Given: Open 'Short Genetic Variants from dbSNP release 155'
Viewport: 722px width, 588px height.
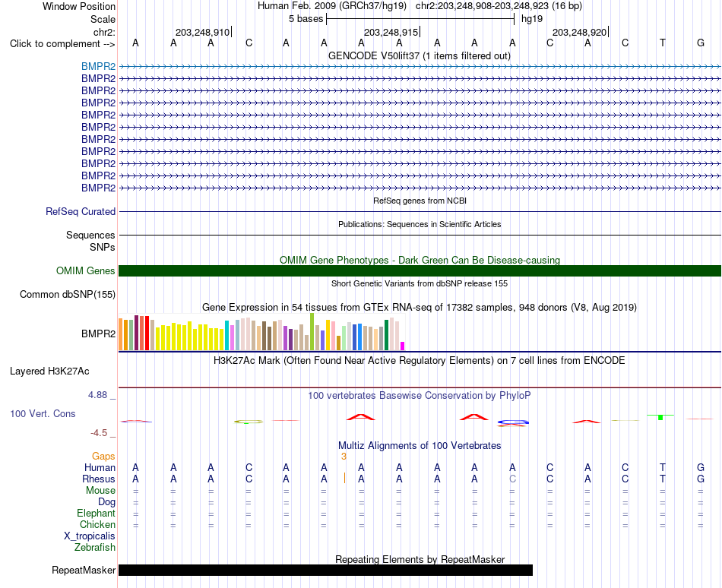Looking at the screenshot, I should 420,283.
